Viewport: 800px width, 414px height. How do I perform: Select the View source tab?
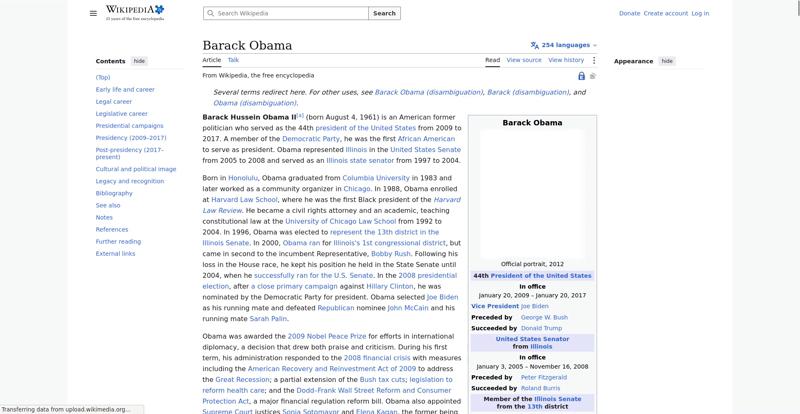point(524,60)
